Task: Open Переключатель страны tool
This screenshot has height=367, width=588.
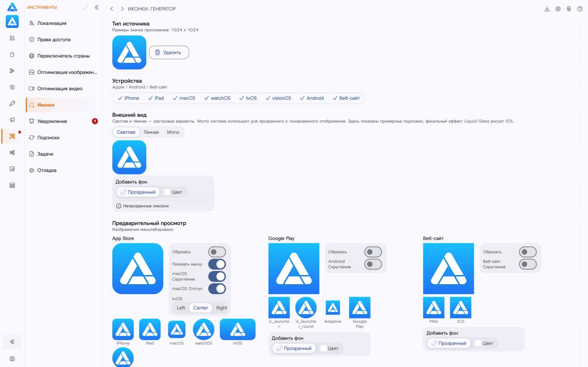Action: [63, 56]
